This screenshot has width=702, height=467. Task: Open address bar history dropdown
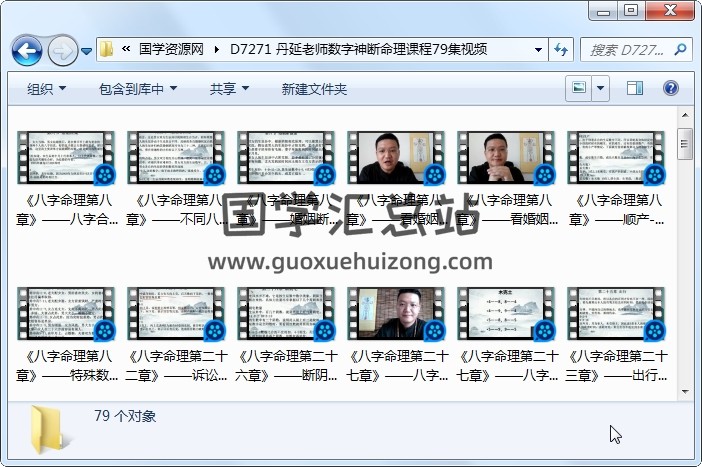[x=539, y=49]
